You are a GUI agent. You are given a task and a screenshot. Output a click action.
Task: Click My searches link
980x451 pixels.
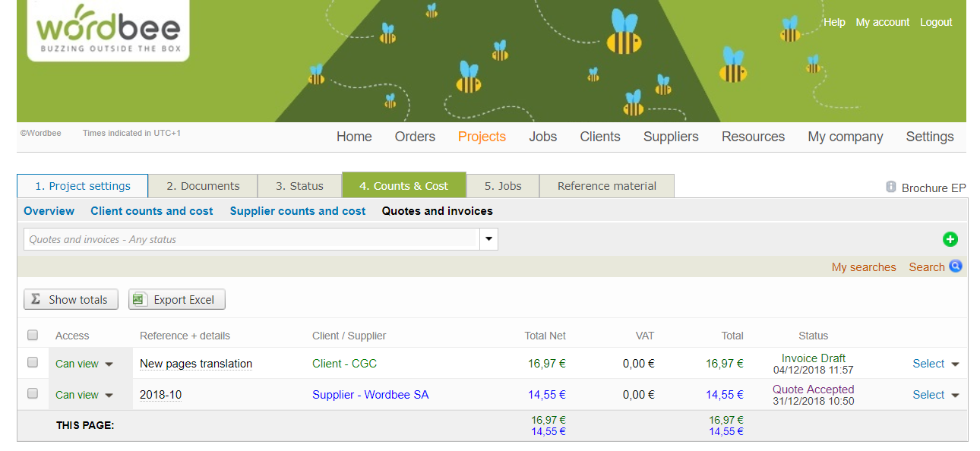point(863,267)
